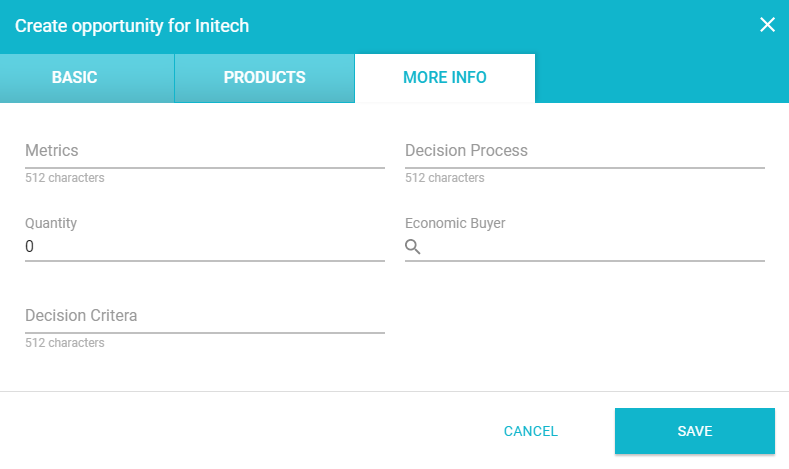This screenshot has width=789, height=469.
Task: Click the character hint under Decision Critera
Action: coord(65,343)
